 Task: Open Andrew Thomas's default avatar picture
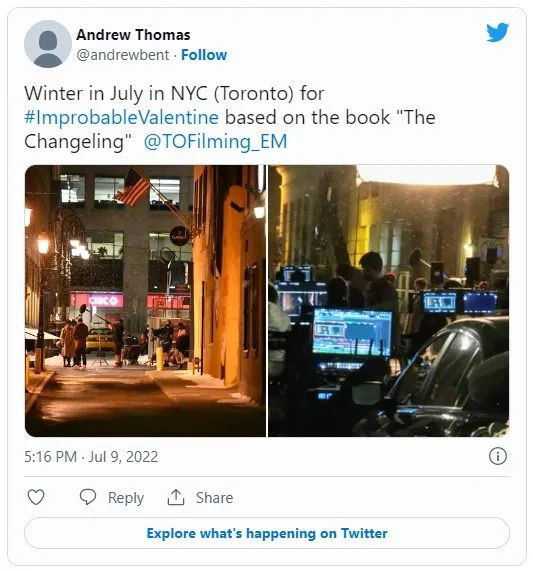(48, 44)
